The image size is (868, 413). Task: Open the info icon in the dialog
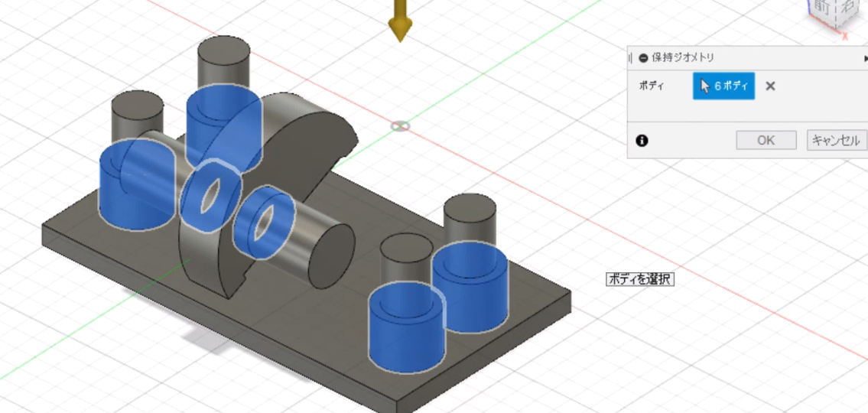(x=642, y=141)
